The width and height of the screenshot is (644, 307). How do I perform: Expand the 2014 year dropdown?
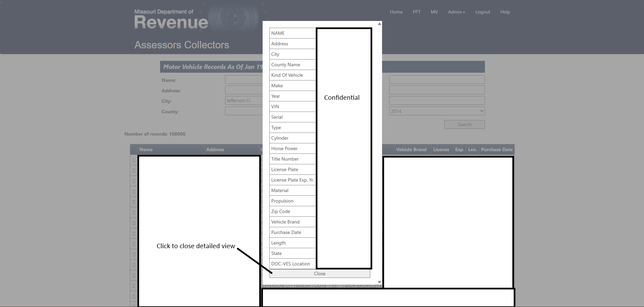point(437,111)
